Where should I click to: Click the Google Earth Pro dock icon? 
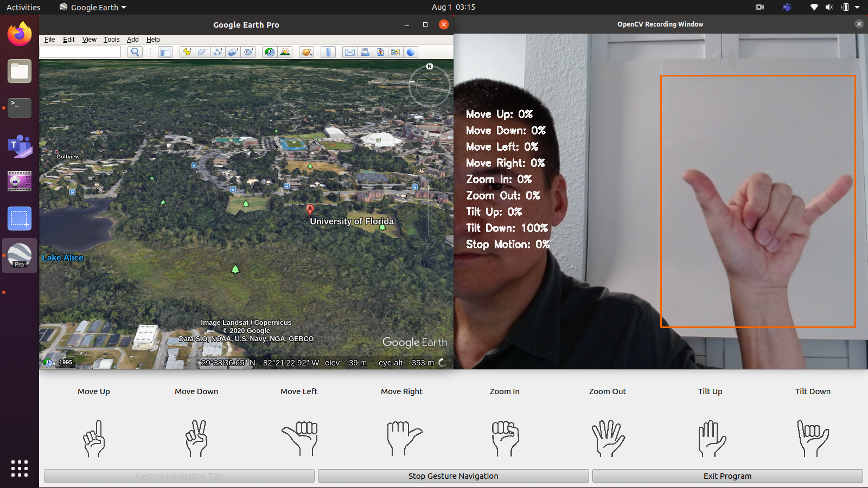click(20, 255)
